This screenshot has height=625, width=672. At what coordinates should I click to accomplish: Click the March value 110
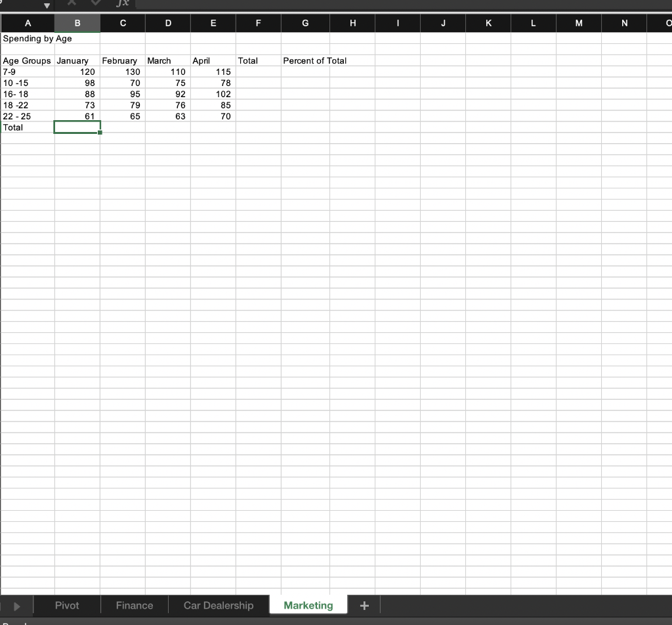click(x=168, y=72)
